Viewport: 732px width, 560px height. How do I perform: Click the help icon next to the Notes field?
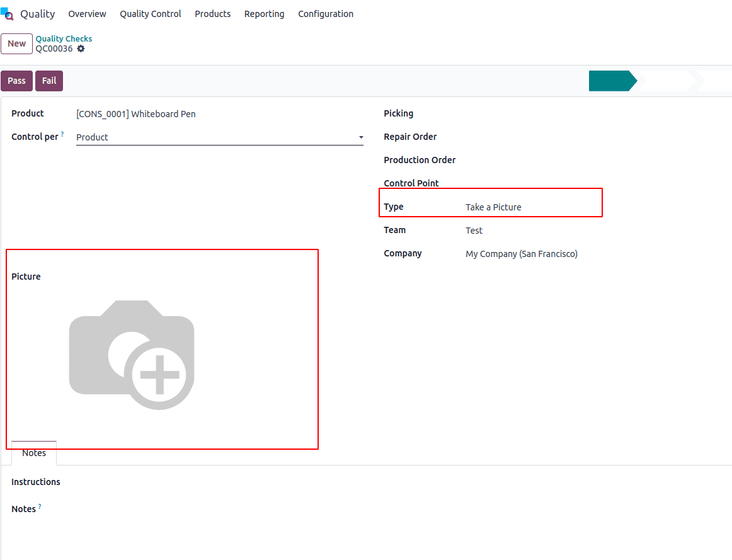tap(40, 505)
